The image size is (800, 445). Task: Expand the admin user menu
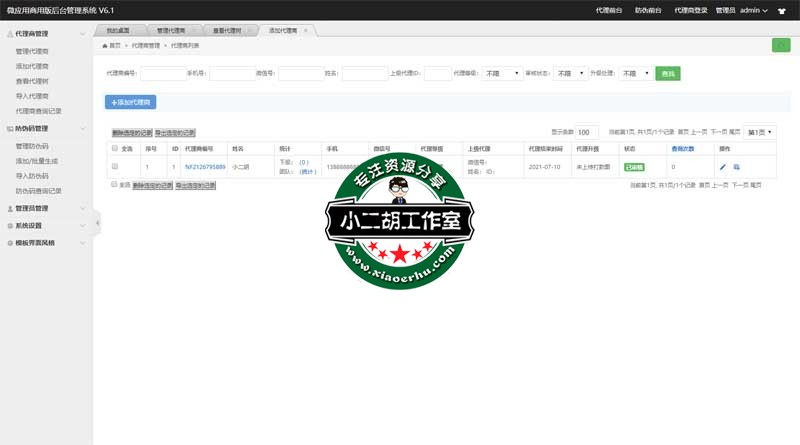click(x=754, y=10)
